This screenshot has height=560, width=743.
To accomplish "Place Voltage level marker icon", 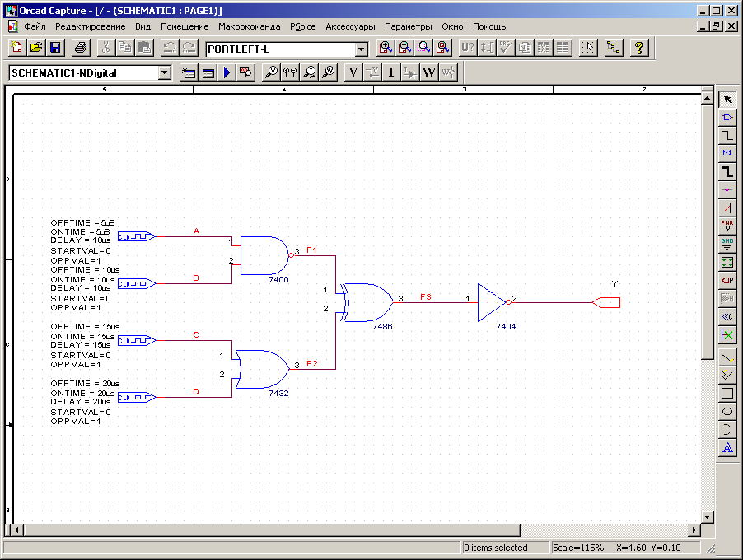I will click(x=272, y=72).
